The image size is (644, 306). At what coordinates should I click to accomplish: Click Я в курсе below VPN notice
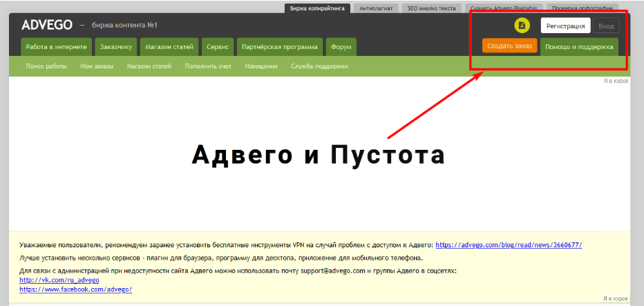pyautogui.click(x=616, y=298)
